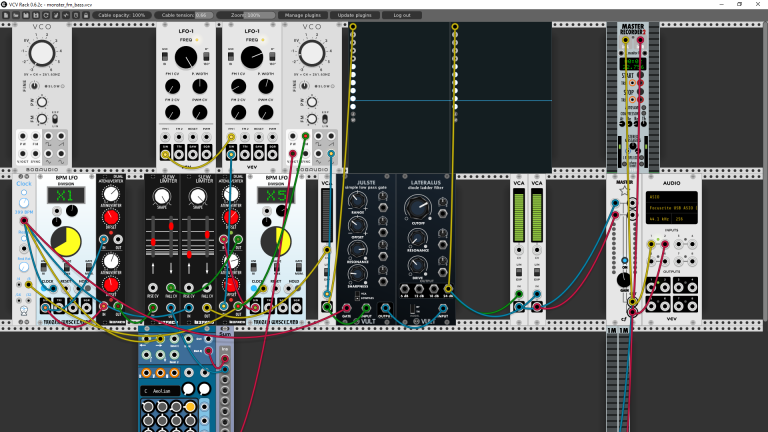Click the Lateralus CUTOFF knob
The width and height of the screenshot is (768, 432).
[418, 207]
